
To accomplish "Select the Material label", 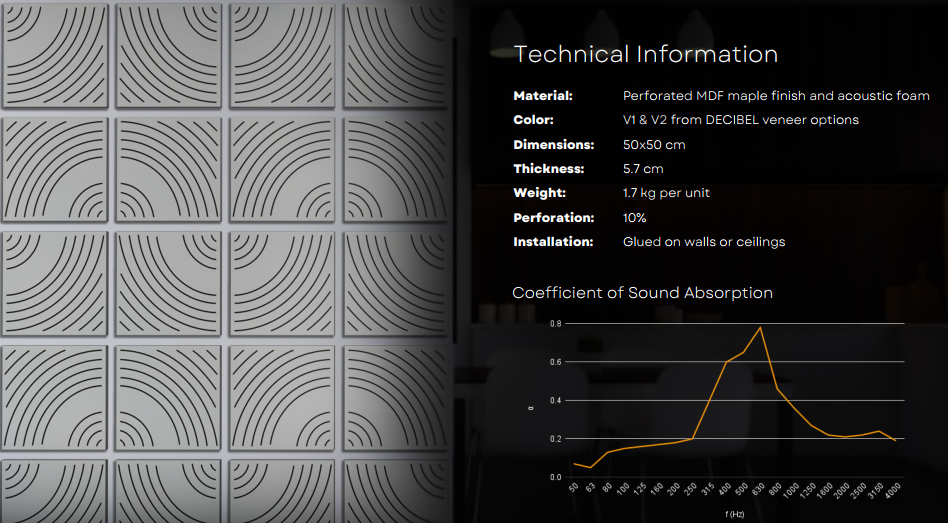I will [543, 96].
